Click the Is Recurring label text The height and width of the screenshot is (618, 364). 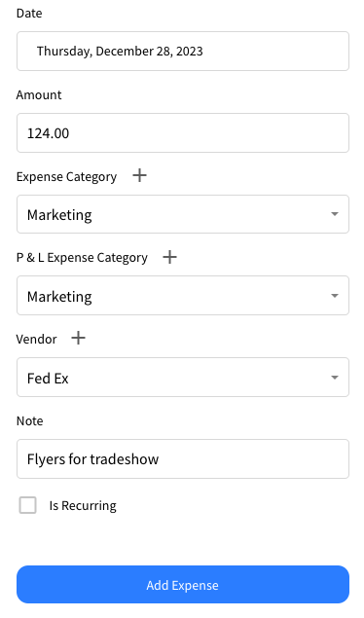[x=83, y=506]
